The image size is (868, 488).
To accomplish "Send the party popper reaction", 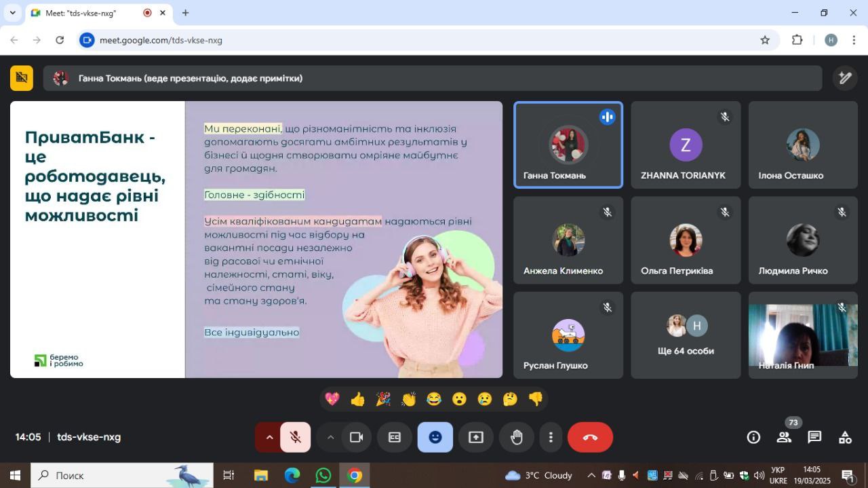I will click(383, 399).
